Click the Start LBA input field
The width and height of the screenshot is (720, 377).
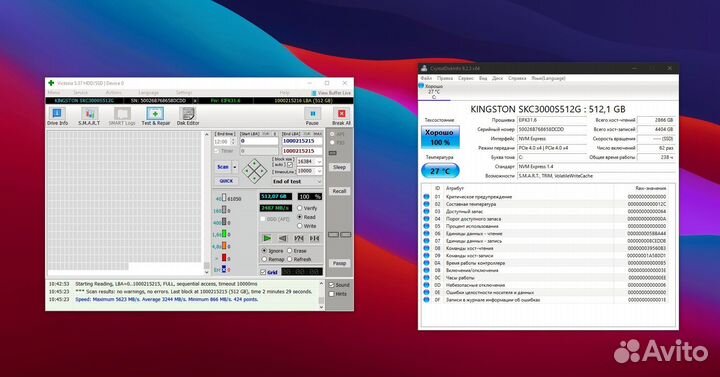point(259,141)
